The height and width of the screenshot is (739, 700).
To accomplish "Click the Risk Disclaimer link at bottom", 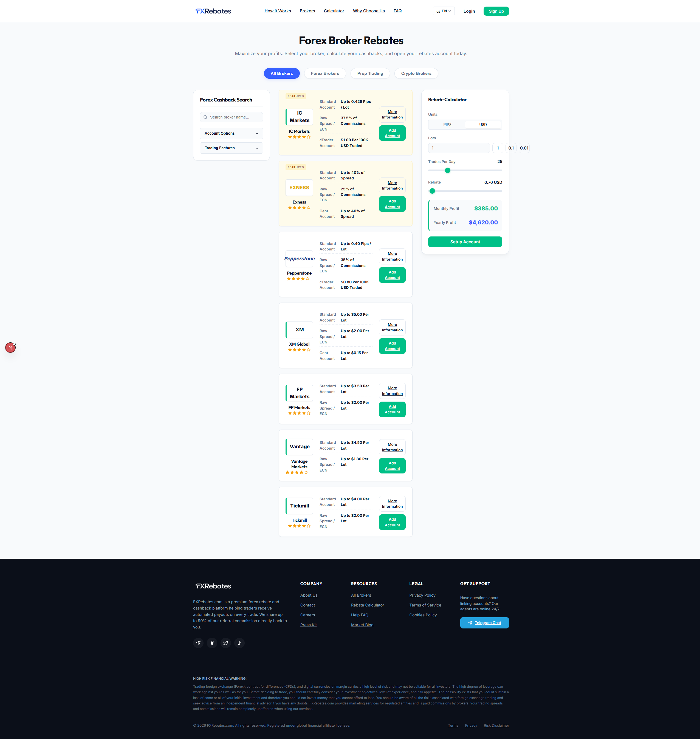I will point(496,726).
